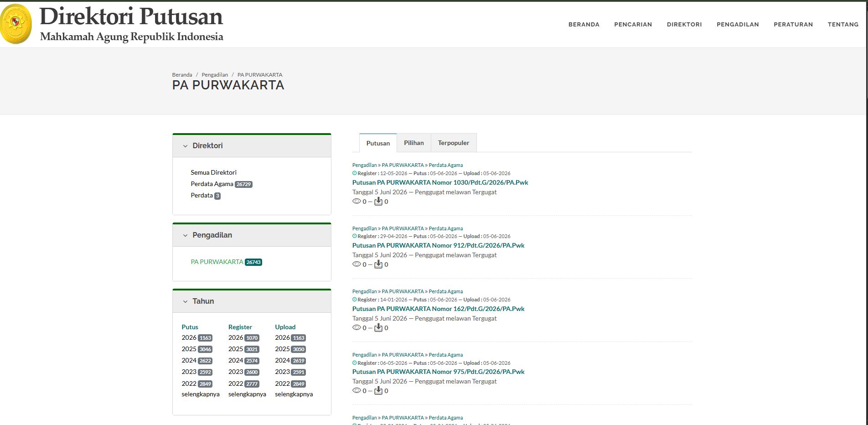The width and height of the screenshot is (868, 425).
Task: Open Putusan Nomor 912/Pdt.G/2026/PA.Pwk
Action: pos(439,245)
